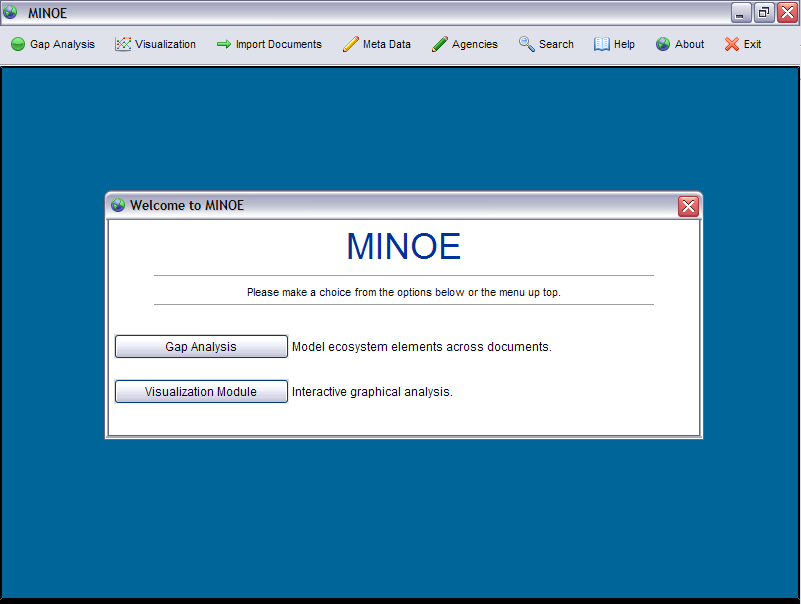The image size is (801, 604).
Task: Click the Import Documents green arrow icon
Action: 224,44
